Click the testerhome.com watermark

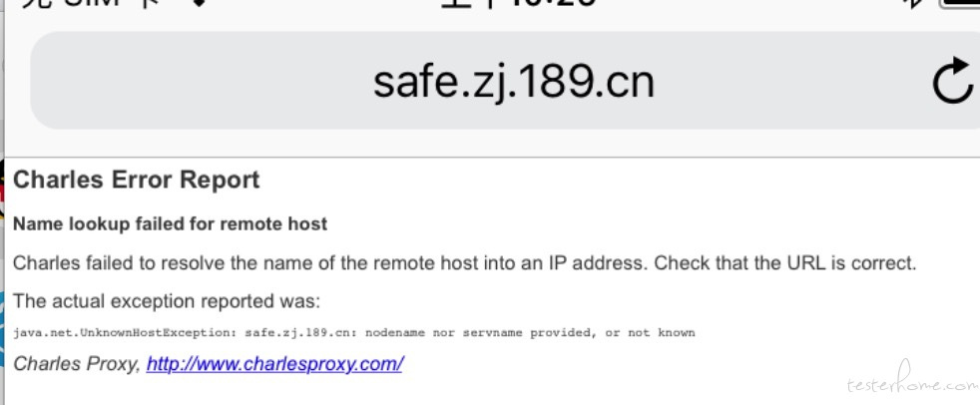click(912, 380)
